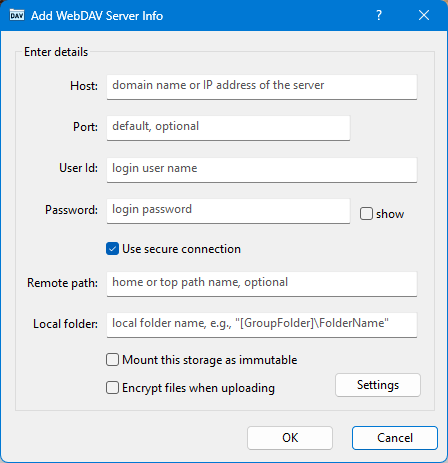The image size is (448, 463).
Task: Uncheck Use secure connection
Action: 112,249
